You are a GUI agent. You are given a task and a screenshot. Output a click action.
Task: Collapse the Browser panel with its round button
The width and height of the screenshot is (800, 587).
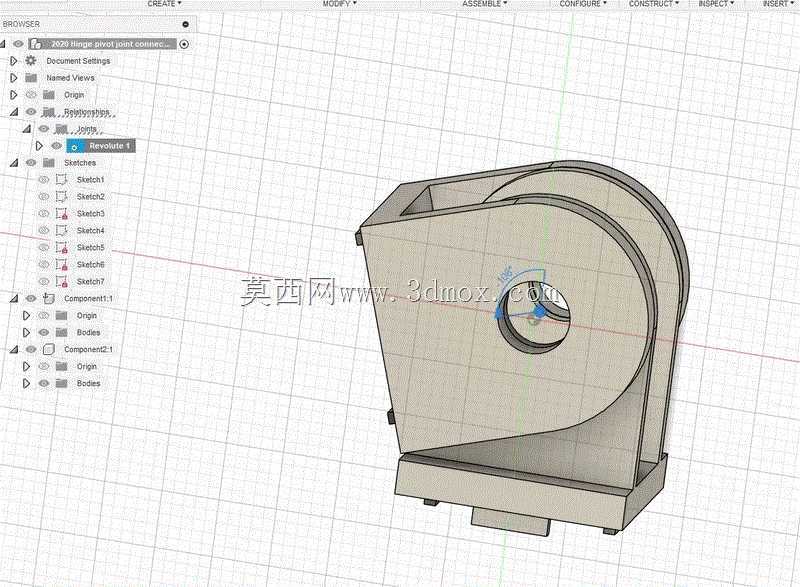186,24
